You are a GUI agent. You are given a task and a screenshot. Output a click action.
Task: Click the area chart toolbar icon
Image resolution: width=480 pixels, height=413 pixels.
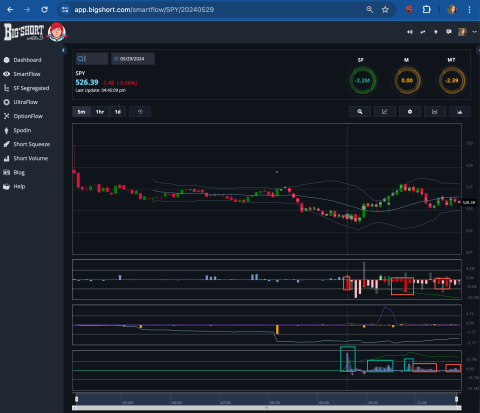point(460,112)
